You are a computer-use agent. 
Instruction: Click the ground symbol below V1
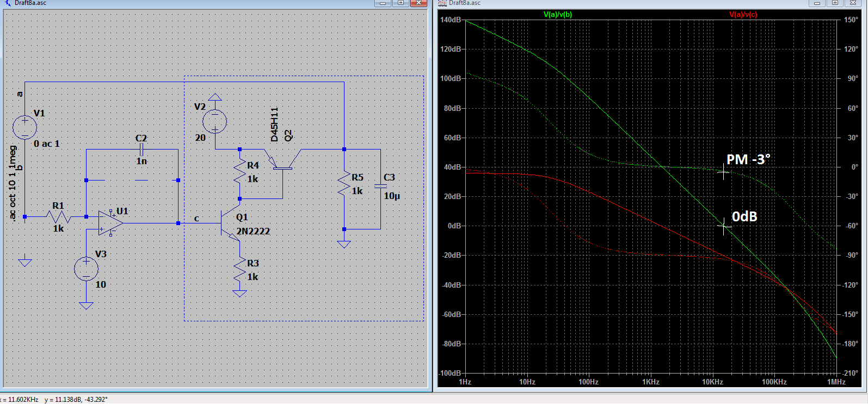point(24,263)
